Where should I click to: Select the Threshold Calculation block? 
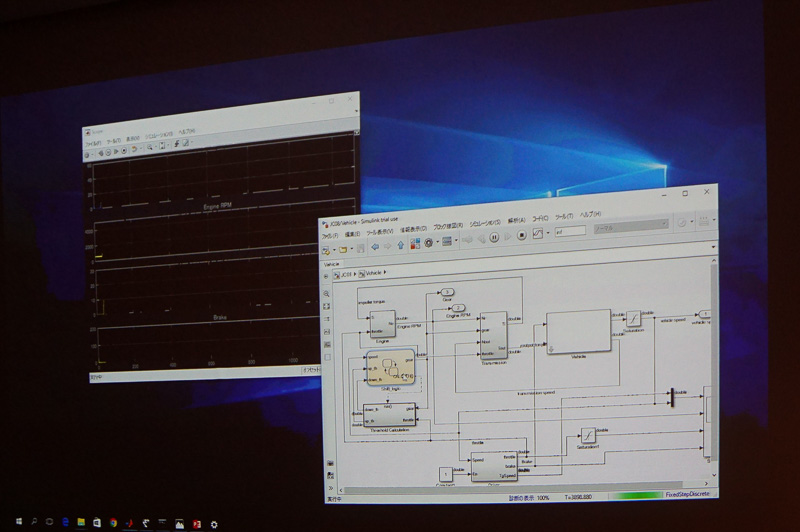click(390, 415)
